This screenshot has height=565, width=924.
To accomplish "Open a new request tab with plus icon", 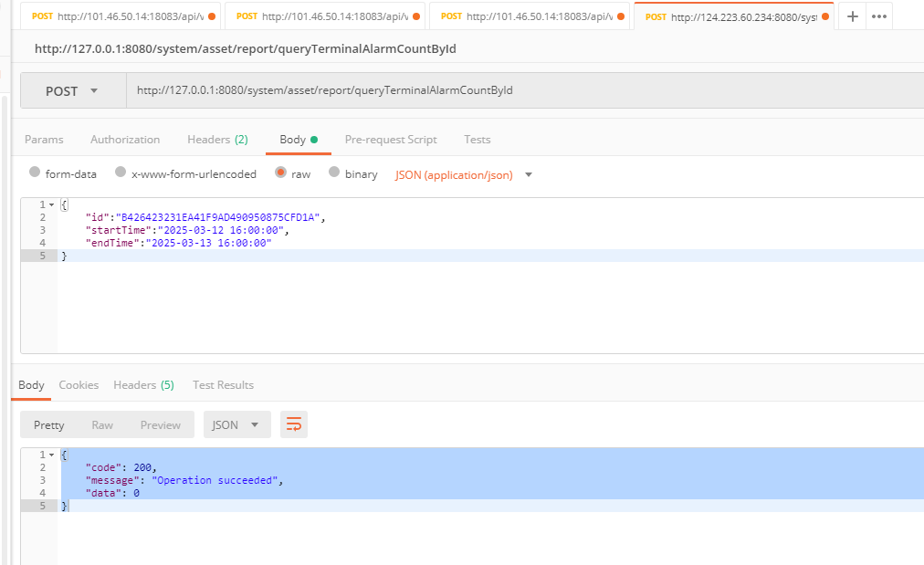I will tap(852, 16).
